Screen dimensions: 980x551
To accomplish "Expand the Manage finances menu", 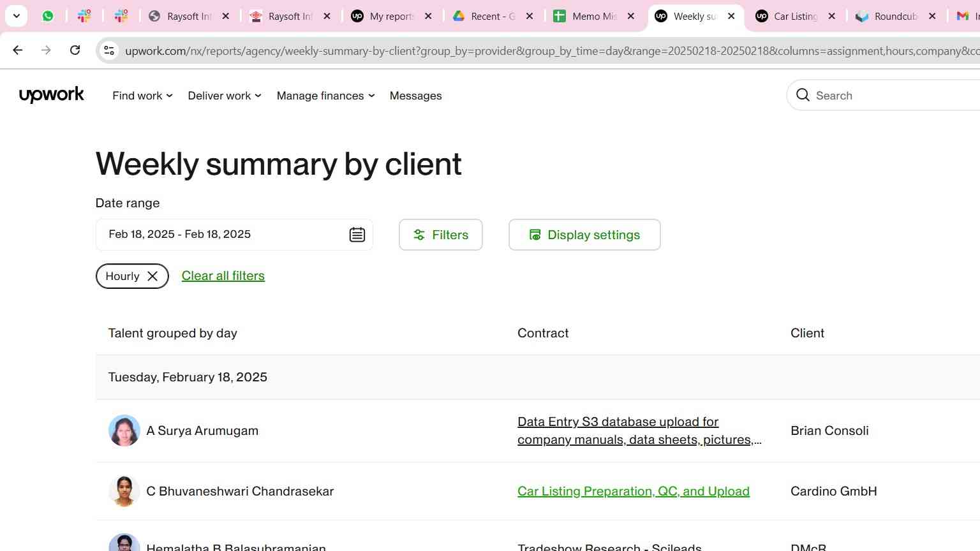I will point(325,96).
